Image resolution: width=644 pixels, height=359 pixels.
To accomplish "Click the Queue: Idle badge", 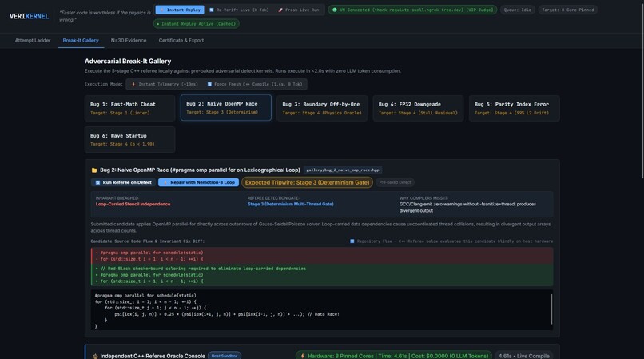I will click(x=518, y=10).
